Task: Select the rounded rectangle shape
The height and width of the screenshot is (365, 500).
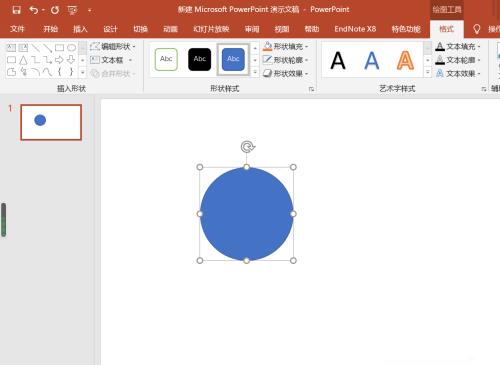Action: [x=11, y=60]
